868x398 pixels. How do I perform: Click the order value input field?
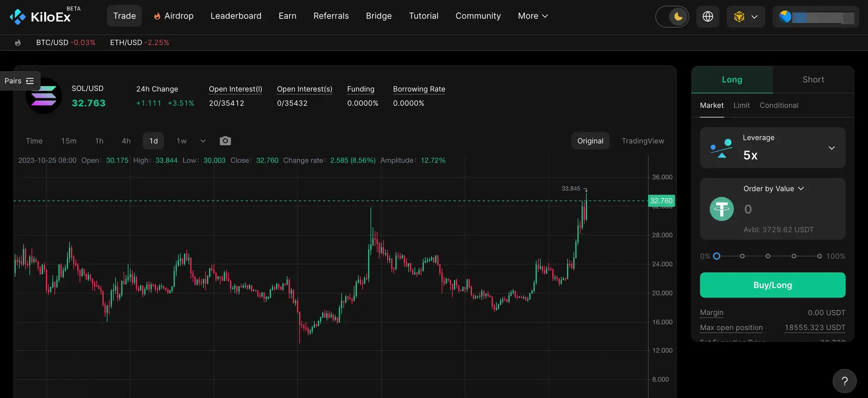(x=787, y=209)
